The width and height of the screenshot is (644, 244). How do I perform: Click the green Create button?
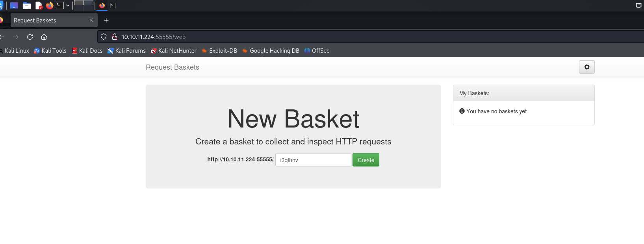click(x=366, y=160)
